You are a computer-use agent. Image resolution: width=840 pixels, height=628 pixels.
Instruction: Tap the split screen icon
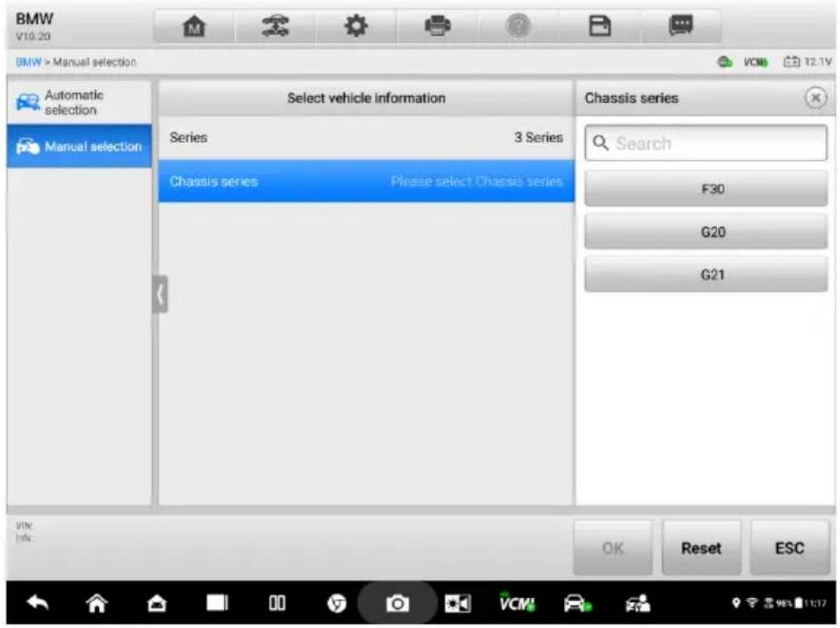[277, 604]
